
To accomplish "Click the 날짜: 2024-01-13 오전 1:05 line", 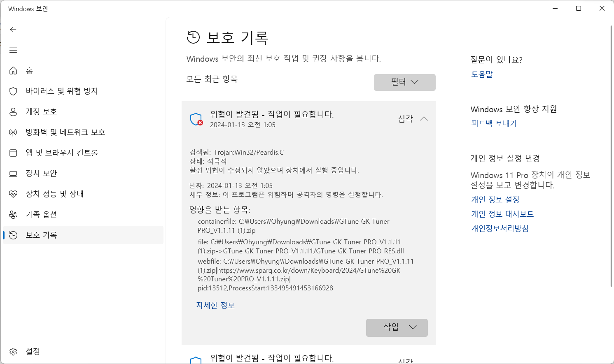I will (231, 185).
